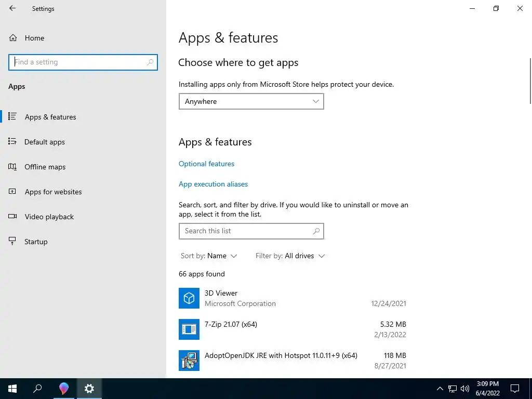The height and width of the screenshot is (399, 532).
Task: Open the Home settings page
Action: [x=26, y=38]
